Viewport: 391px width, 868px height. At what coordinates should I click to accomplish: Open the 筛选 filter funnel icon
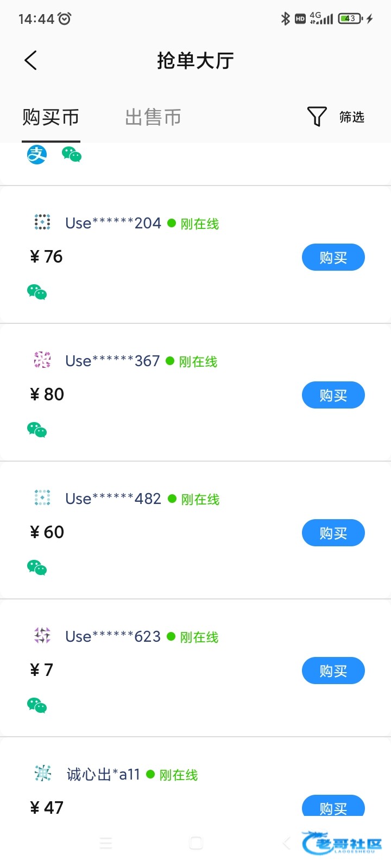(317, 117)
